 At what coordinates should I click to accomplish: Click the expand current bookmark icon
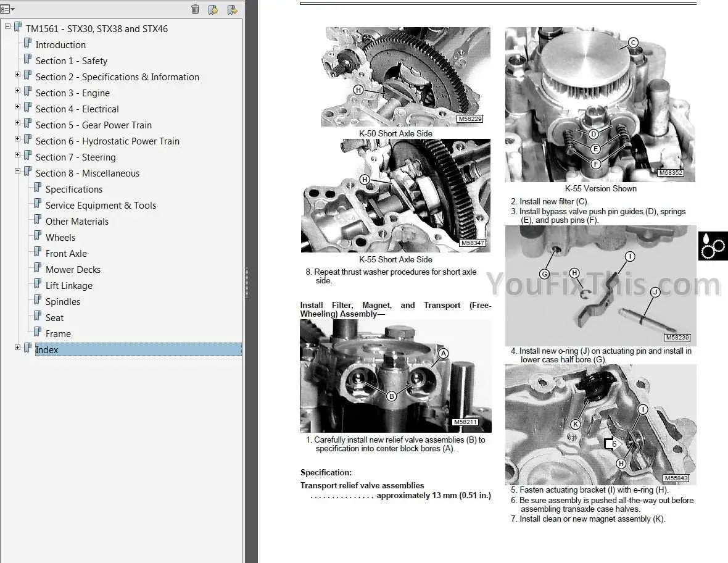pos(233,9)
